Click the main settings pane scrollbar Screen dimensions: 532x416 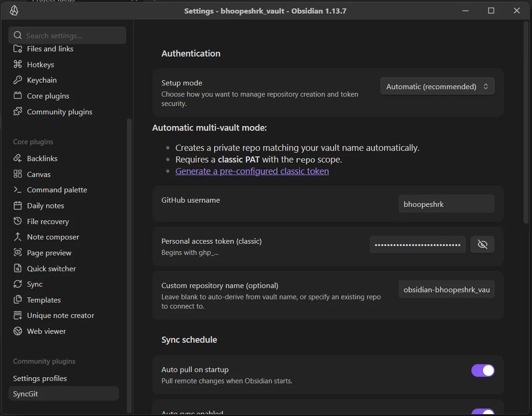click(526, 122)
